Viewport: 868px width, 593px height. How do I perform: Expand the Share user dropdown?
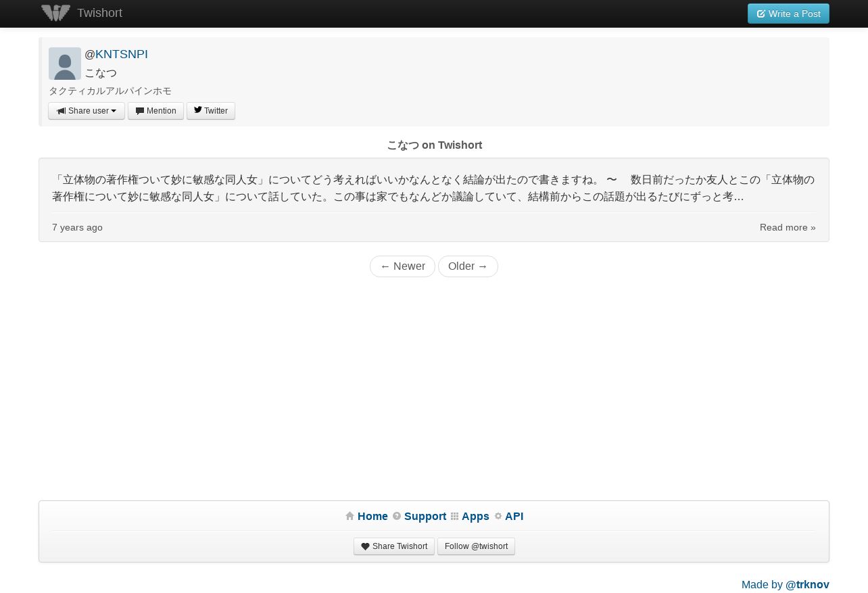pyautogui.click(x=87, y=111)
